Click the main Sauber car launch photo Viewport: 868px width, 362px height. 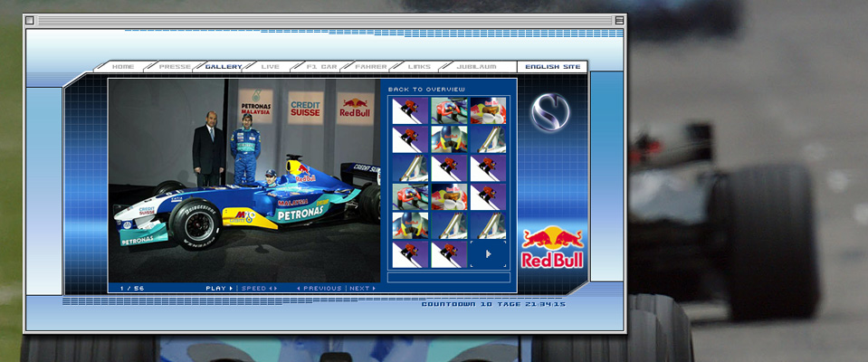click(x=244, y=181)
